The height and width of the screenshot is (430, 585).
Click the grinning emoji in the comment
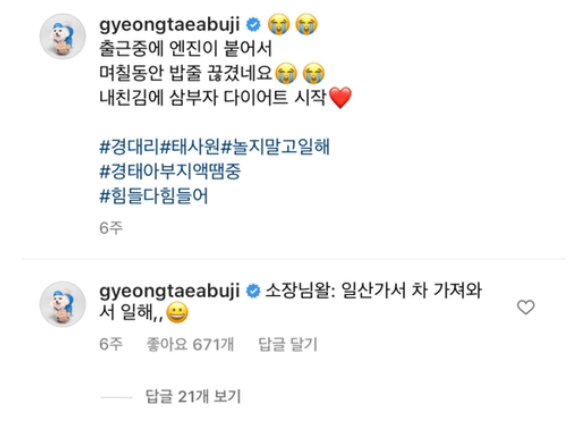177,313
